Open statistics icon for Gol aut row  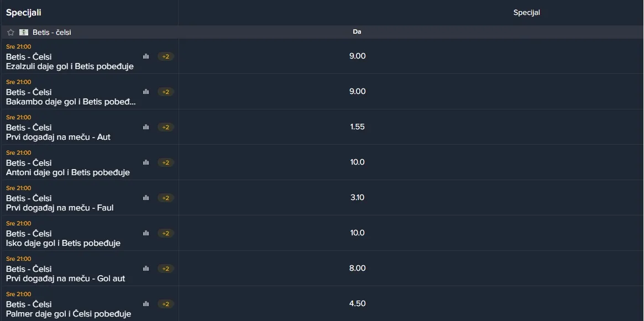click(x=146, y=268)
